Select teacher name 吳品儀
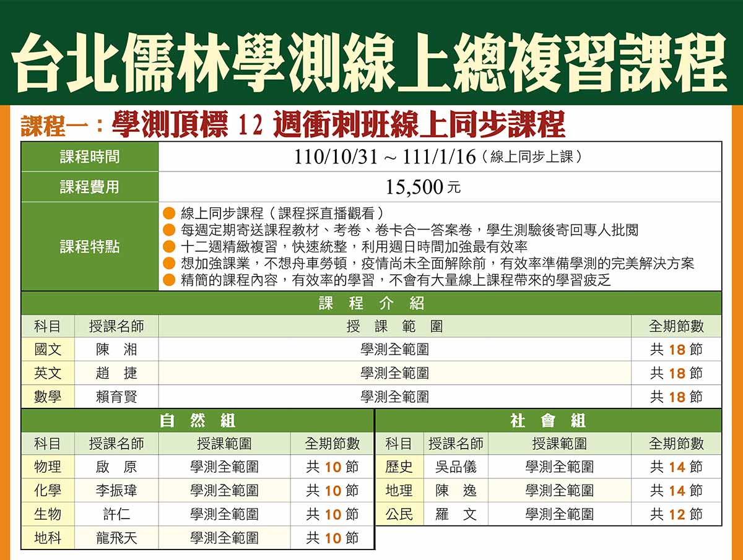This screenshot has width=743, height=560. (456, 467)
